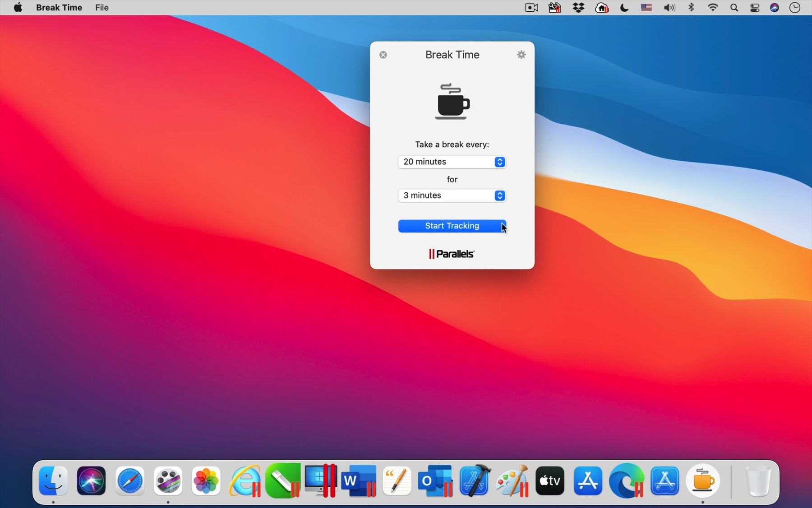Open the Break Time menu
The width and height of the screenshot is (812, 508).
tap(59, 7)
